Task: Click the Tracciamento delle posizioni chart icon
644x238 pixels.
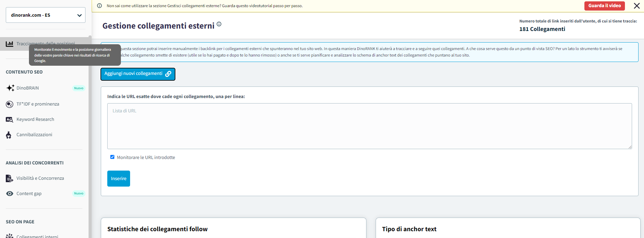Action: click(x=10, y=44)
